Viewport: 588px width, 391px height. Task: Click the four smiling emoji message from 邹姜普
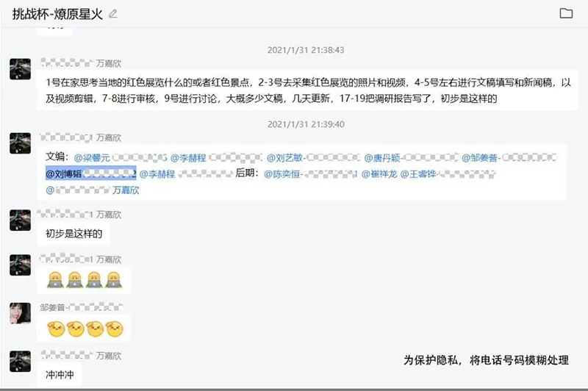point(84,329)
